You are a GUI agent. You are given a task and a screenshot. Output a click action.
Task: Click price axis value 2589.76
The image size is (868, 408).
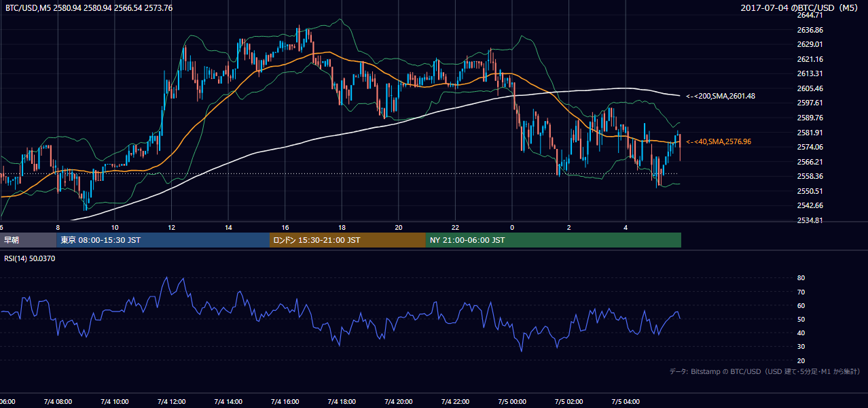tap(810, 118)
